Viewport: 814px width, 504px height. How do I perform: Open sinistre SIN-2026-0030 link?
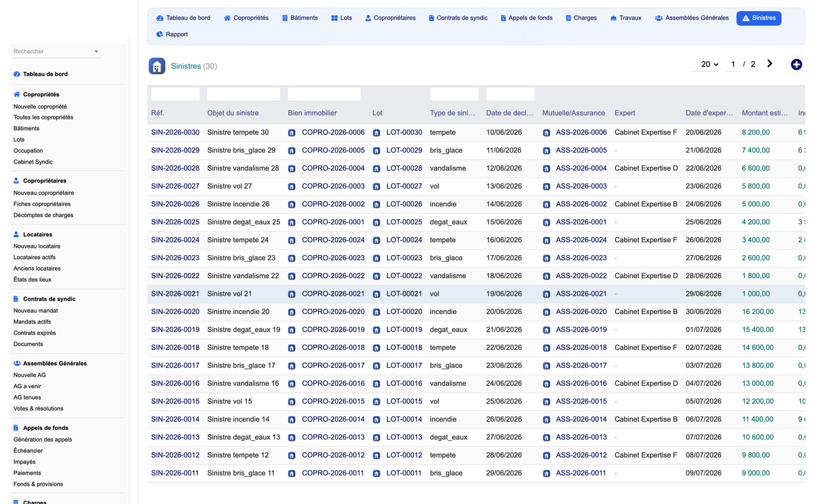point(175,132)
